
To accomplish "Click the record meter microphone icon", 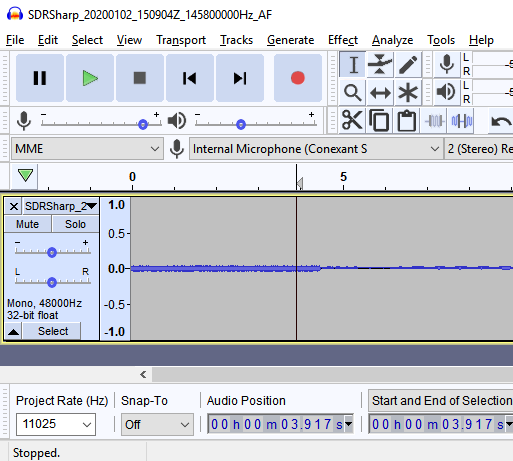I will (447, 64).
